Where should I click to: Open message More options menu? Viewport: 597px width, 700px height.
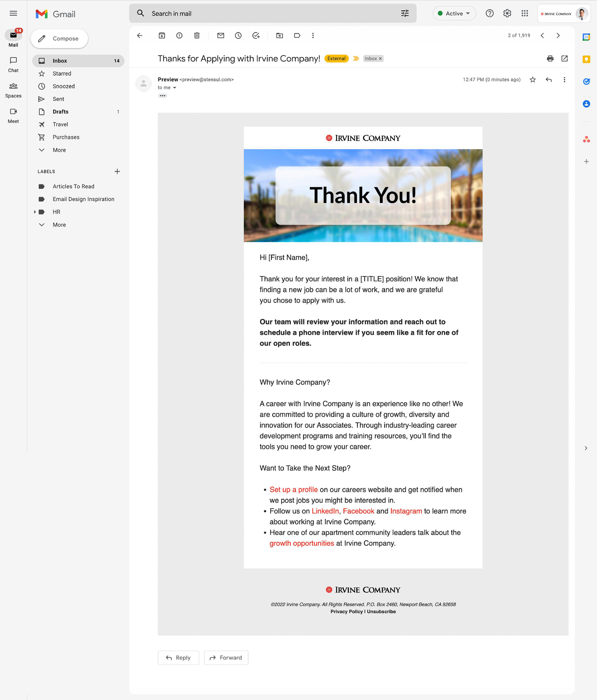click(564, 80)
